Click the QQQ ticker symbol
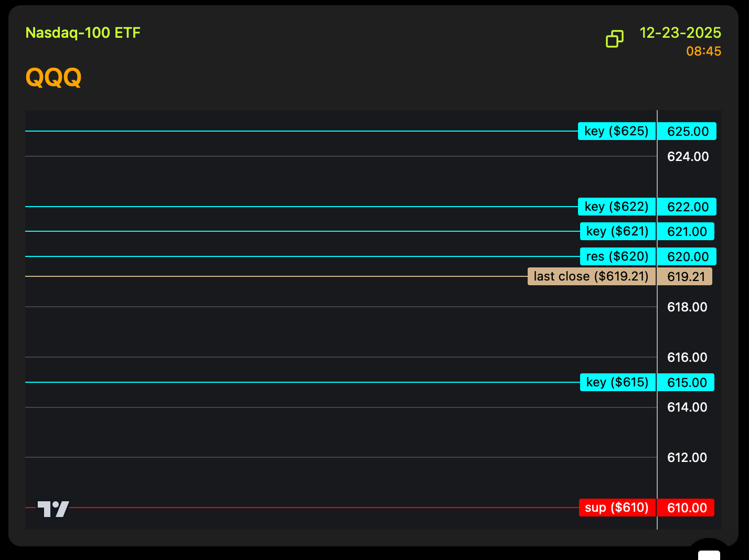 pyautogui.click(x=53, y=78)
